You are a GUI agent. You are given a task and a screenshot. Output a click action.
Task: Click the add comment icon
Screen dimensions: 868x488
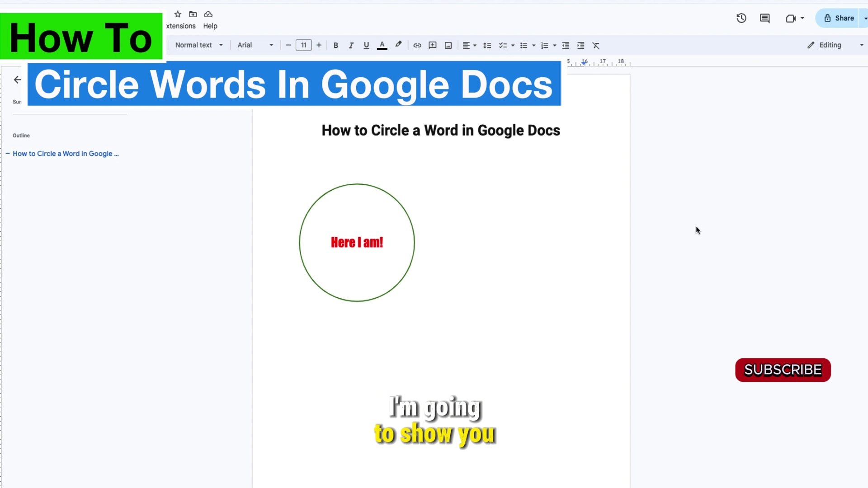click(433, 45)
